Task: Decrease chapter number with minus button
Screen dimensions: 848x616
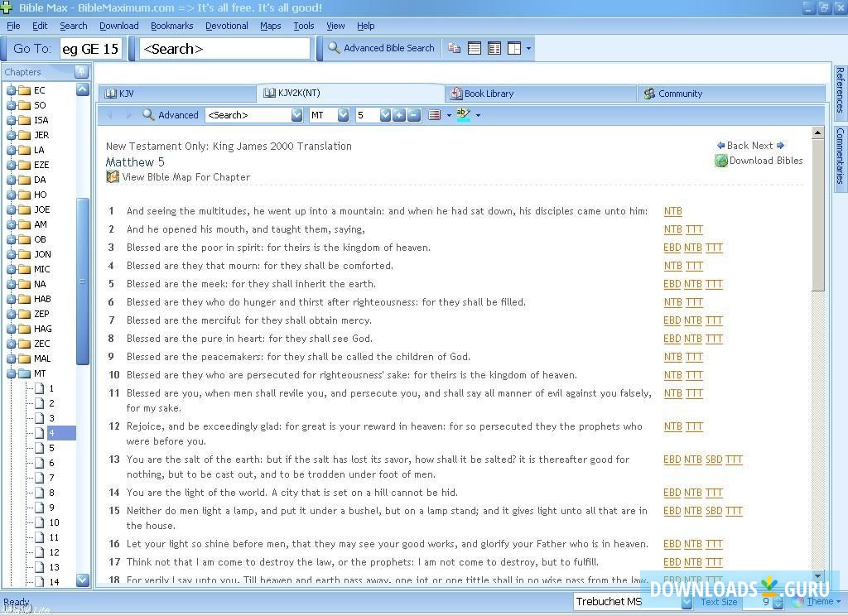Action: pyautogui.click(x=412, y=115)
